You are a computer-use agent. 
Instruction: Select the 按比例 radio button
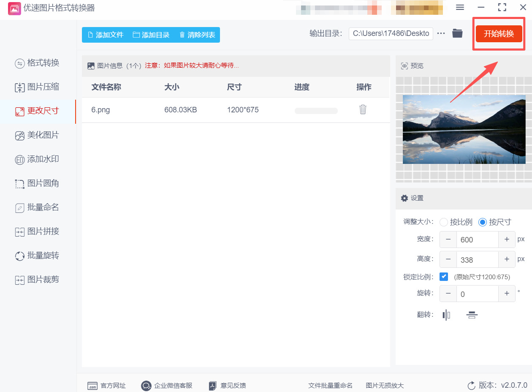[x=444, y=222]
